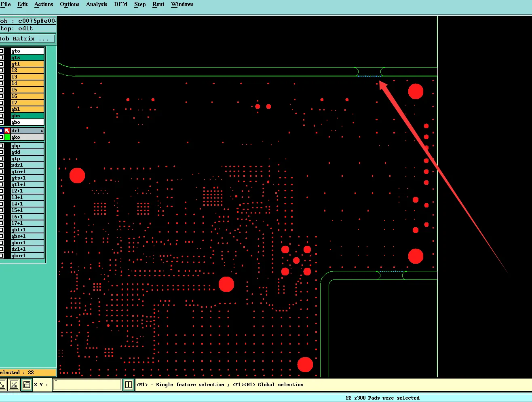Select the drl+1 layer row

[x=27, y=249]
